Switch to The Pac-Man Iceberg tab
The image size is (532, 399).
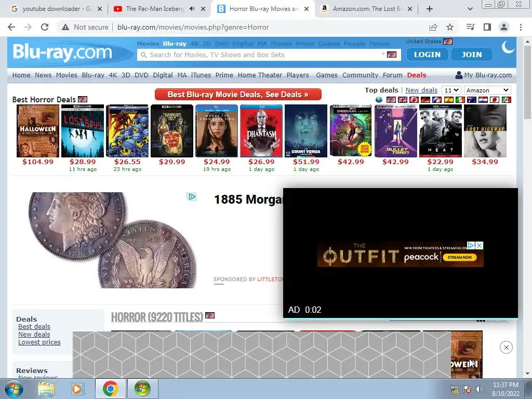(x=154, y=9)
